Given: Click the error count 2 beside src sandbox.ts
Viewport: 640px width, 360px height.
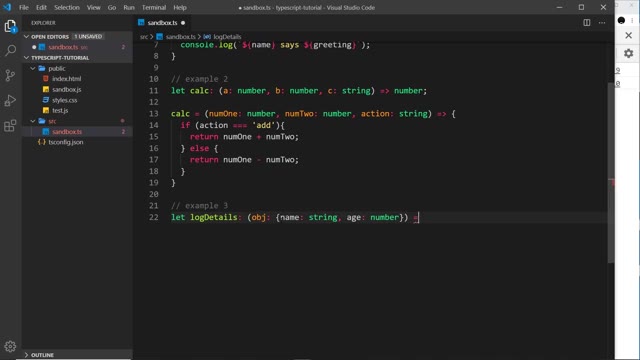Looking at the screenshot, I should 123,132.
